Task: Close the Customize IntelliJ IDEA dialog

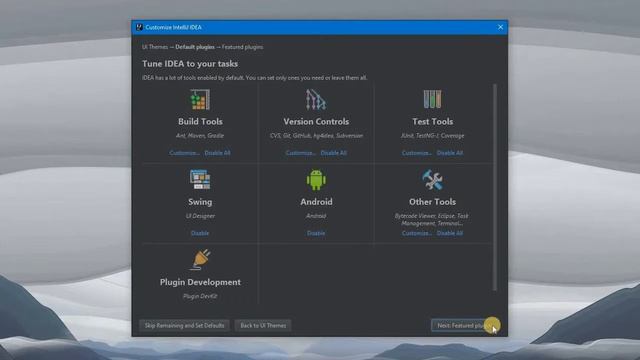Action: 500,27
